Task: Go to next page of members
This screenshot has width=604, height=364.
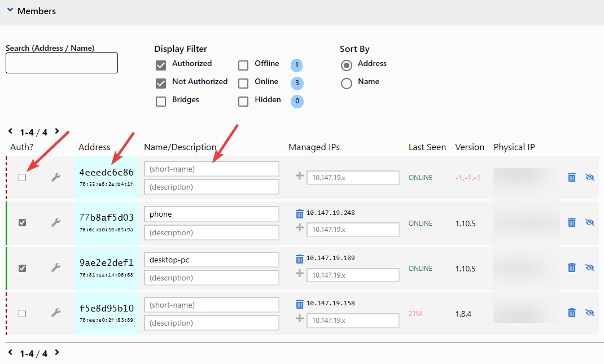Action: coord(56,130)
